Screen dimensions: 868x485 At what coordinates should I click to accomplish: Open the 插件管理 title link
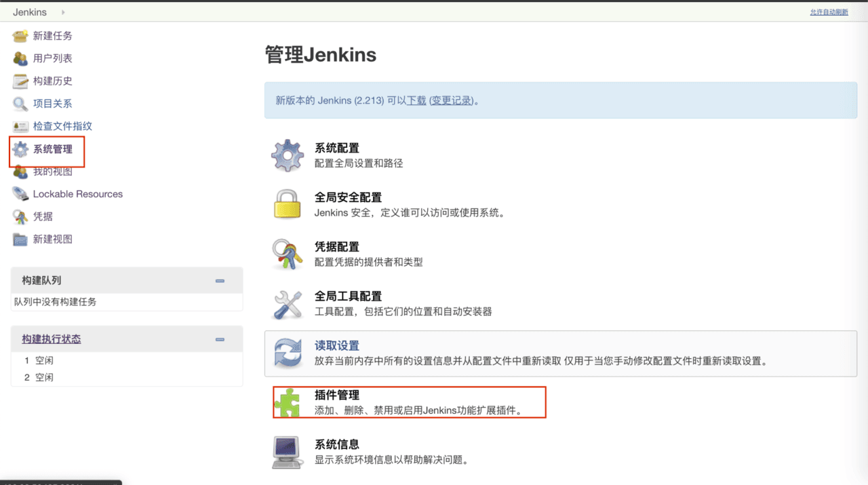[337, 395]
